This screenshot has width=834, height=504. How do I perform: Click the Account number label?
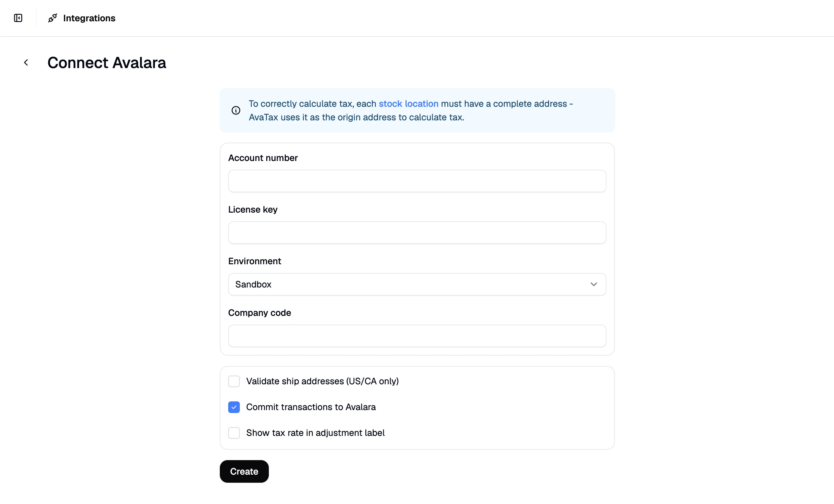tap(263, 158)
